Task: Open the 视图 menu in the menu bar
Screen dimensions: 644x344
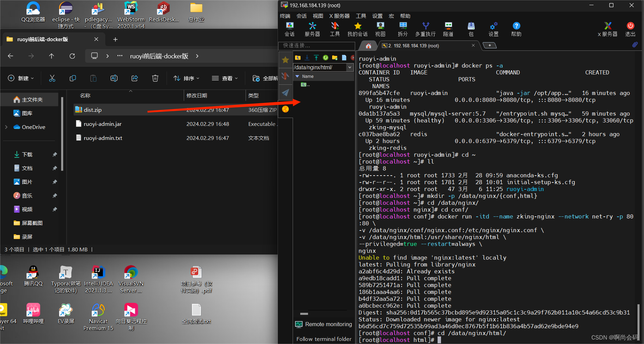Action: click(x=318, y=16)
